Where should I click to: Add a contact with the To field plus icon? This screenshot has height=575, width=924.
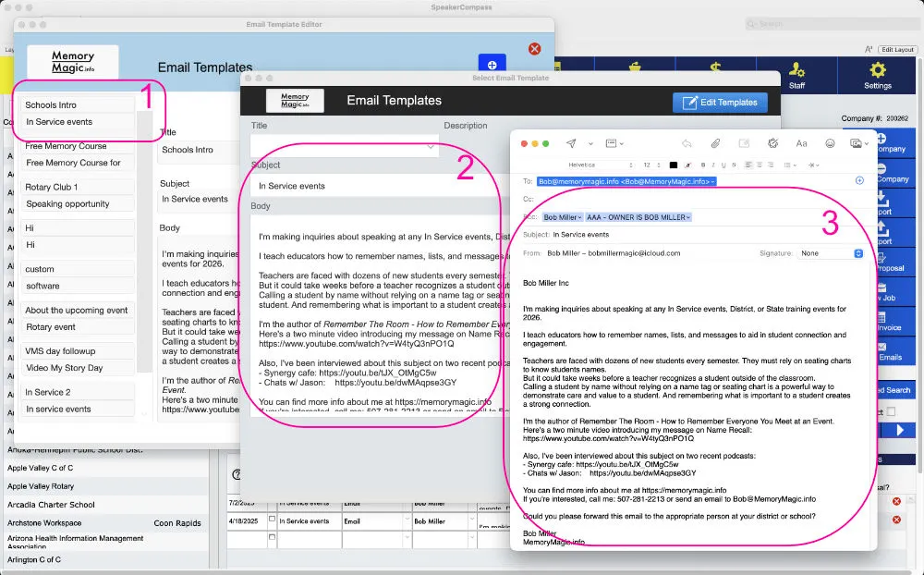tap(859, 181)
